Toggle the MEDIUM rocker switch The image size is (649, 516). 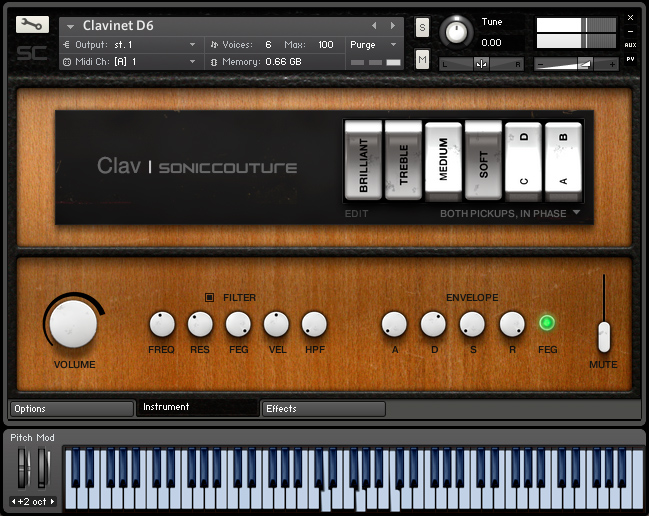tap(443, 161)
